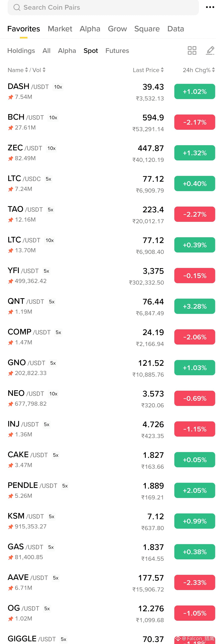Tap the pin icon under AAVE
216x644 pixels.
pyautogui.click(x=11, y=588)
